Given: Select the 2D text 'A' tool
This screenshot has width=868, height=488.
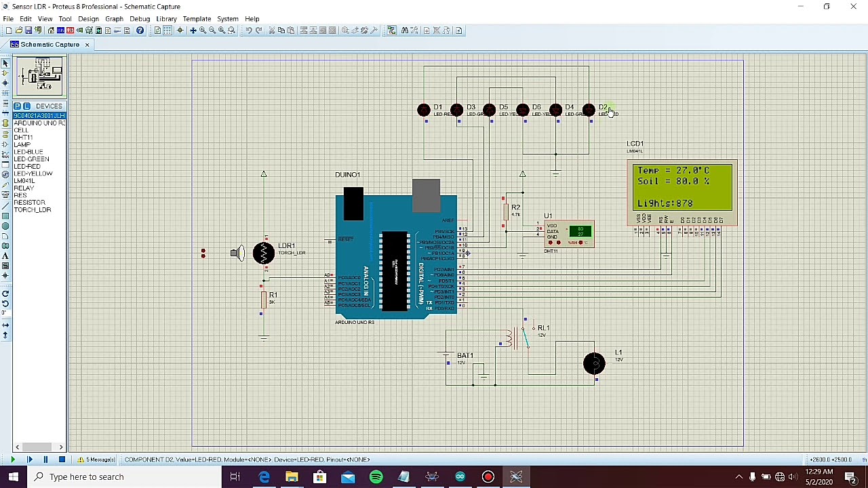Looking at the screenshot, I should point(5,256).
